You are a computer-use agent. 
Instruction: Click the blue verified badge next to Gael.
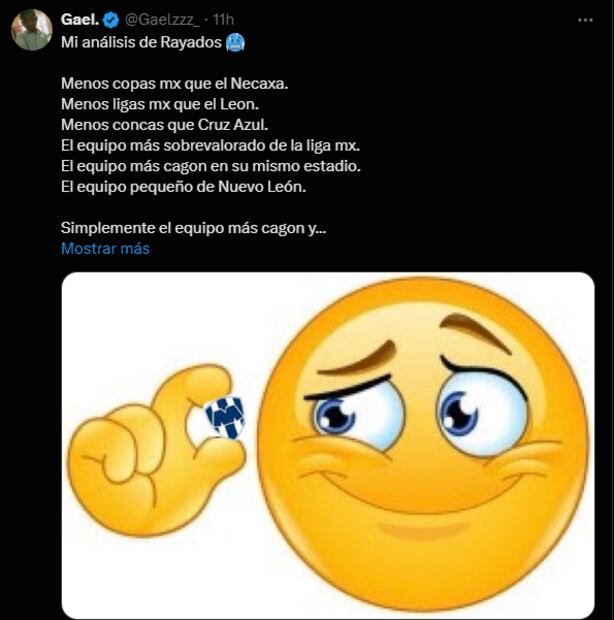coord(110,20)
